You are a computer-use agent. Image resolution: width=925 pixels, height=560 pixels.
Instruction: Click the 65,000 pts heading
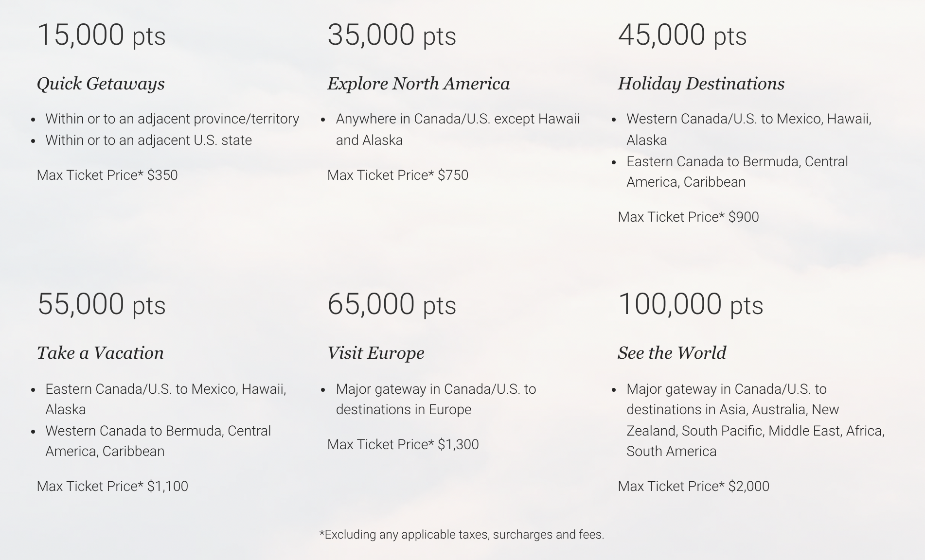pyautogui.click(x=391, y=304)
